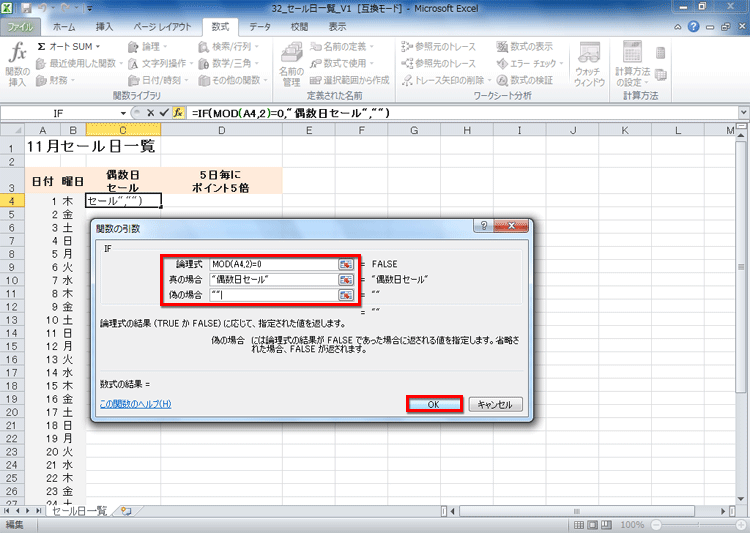The image size is (750, 533).
Task: Open Recently Used functions (最近使用した関数)
Action: point(79,63)
